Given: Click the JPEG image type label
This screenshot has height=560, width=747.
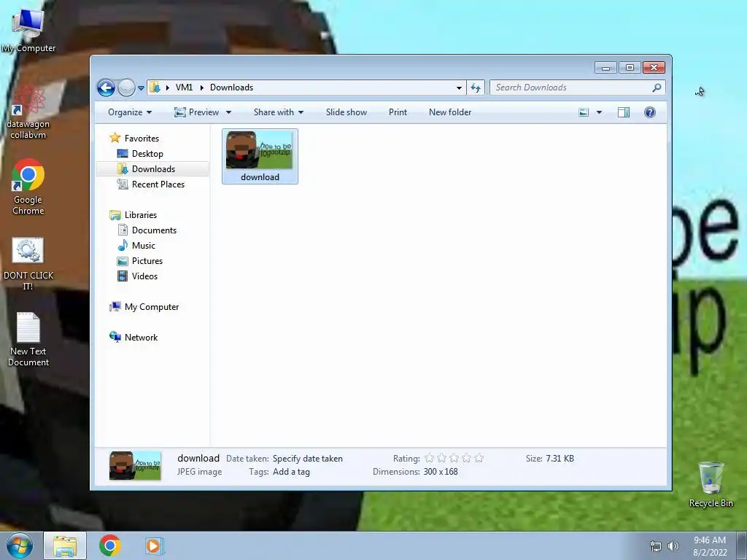Looking at the screenshot, I should 199,472.
